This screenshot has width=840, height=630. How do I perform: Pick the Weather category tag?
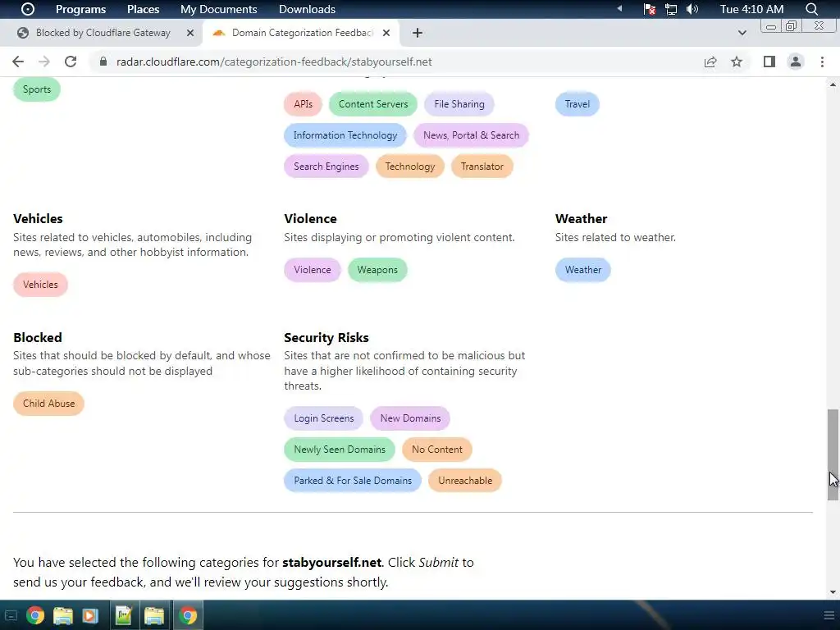coord(583,269)
